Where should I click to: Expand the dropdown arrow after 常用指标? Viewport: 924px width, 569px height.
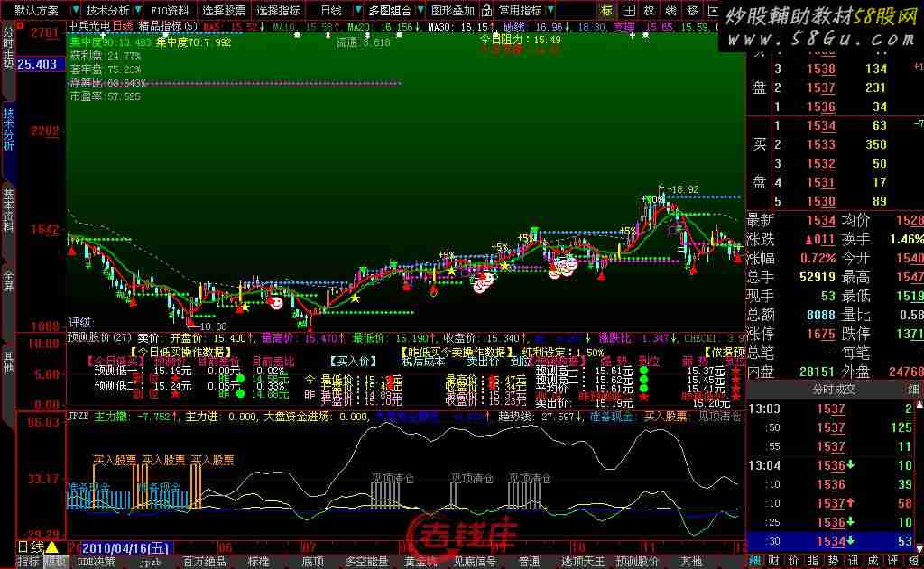[x=550, y=10]
